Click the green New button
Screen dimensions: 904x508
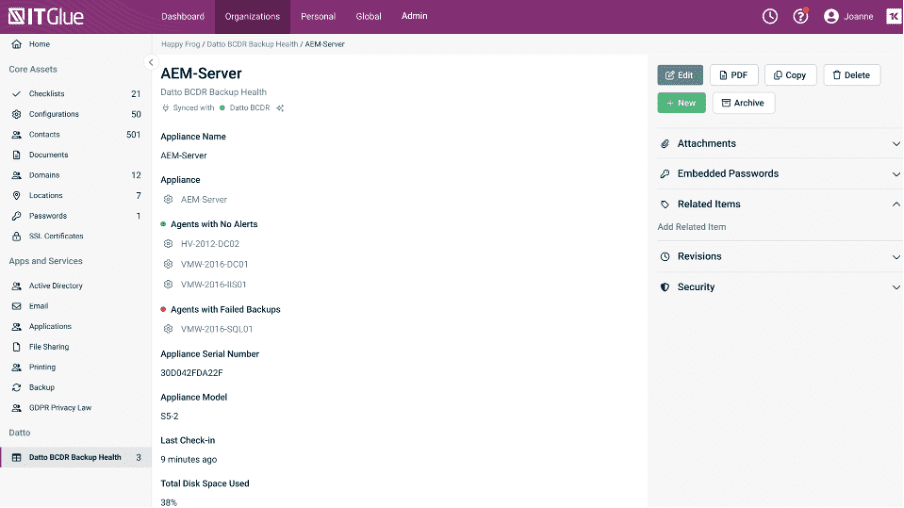pos(681,103)
